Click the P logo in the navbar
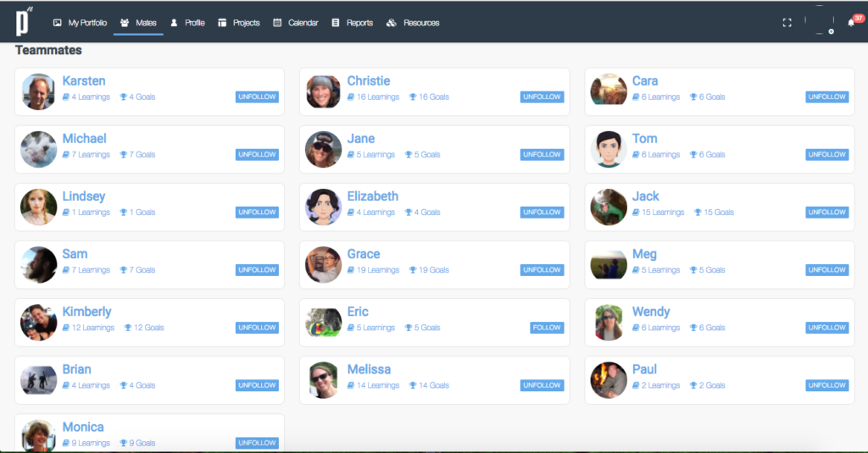 pos(23,21)
